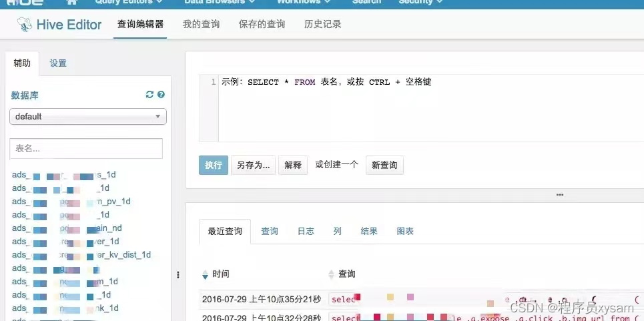Expand the Security menu
The width and height of the screenshot is (644, 321).
(x=421, y=2)
